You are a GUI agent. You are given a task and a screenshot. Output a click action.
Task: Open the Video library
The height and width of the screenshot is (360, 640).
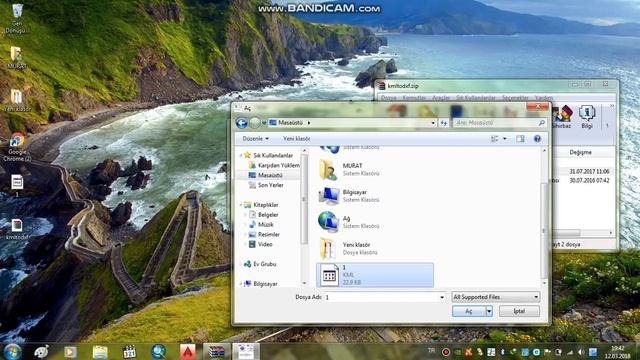click(x=264, y=244)
